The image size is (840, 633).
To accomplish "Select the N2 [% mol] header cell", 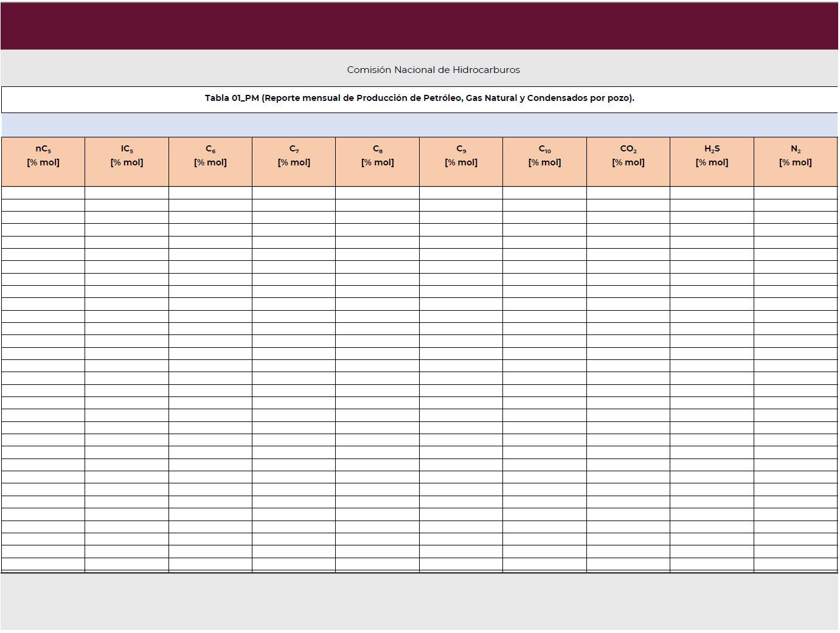I will tap(796, 161).
